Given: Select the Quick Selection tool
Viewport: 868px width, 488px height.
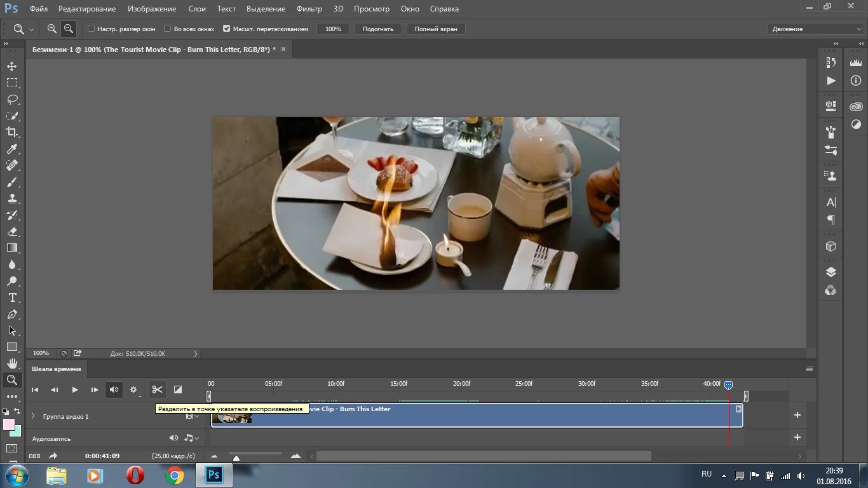Looking at the screenshot, I should 12,116.
